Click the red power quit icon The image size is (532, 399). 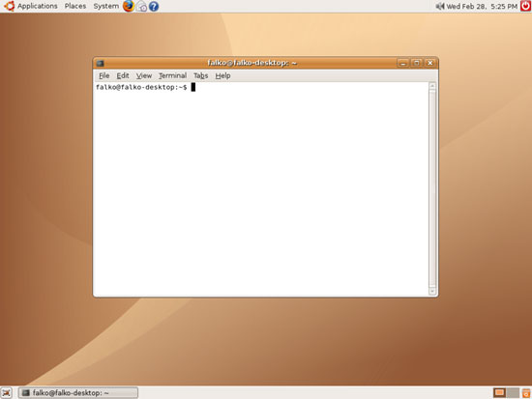(x=525, y=6)
